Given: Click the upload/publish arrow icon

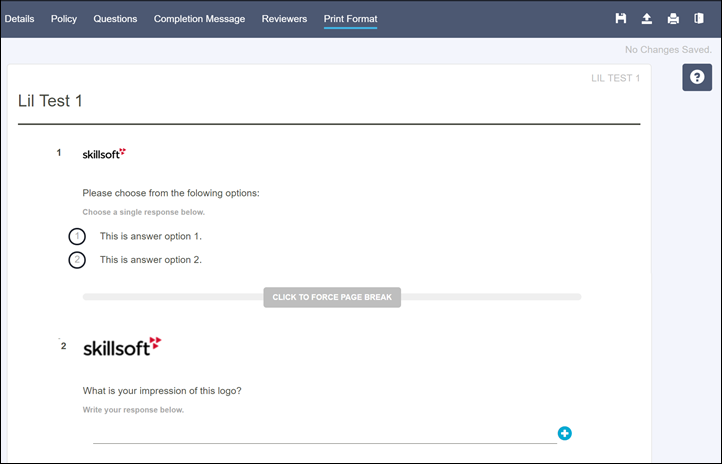Looking at the screenshot, I should tap(647, 19).
